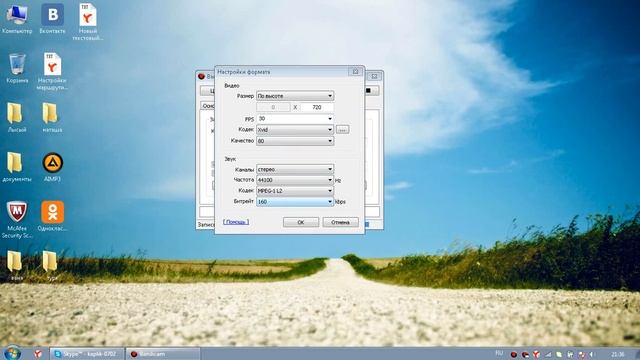Click the RU language indicator
The height and width of the screenshot is (360, 640).
(499, 353)
